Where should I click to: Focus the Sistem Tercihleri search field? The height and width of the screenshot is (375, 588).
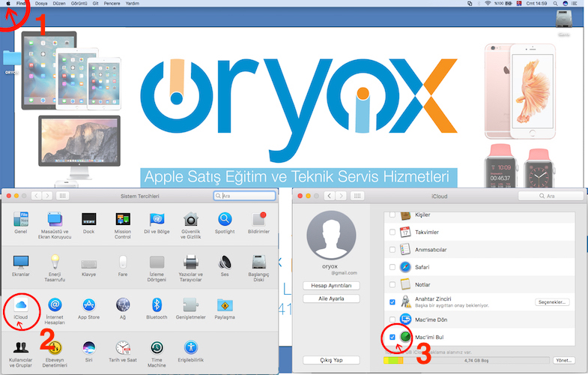coord(244,196)
